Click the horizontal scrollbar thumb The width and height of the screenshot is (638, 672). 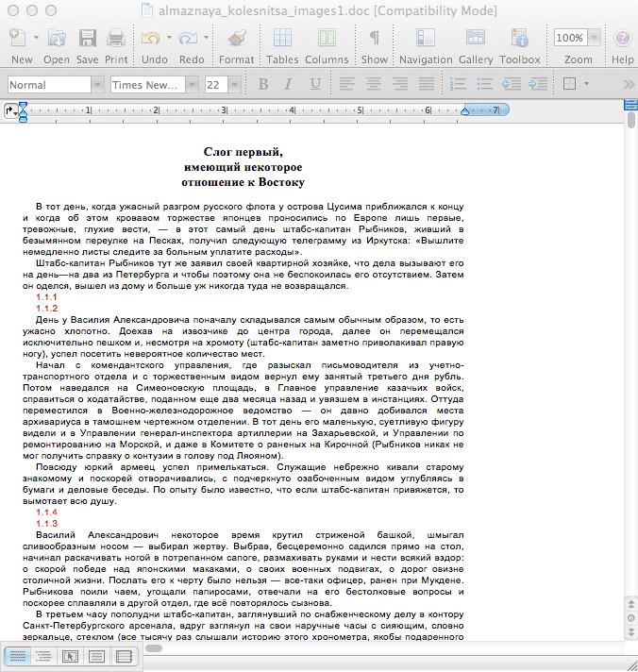154,648
